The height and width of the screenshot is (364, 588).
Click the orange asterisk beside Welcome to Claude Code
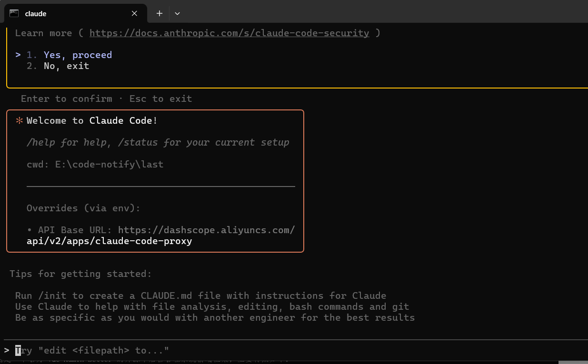pyautogui.click(x=20, y=121)
